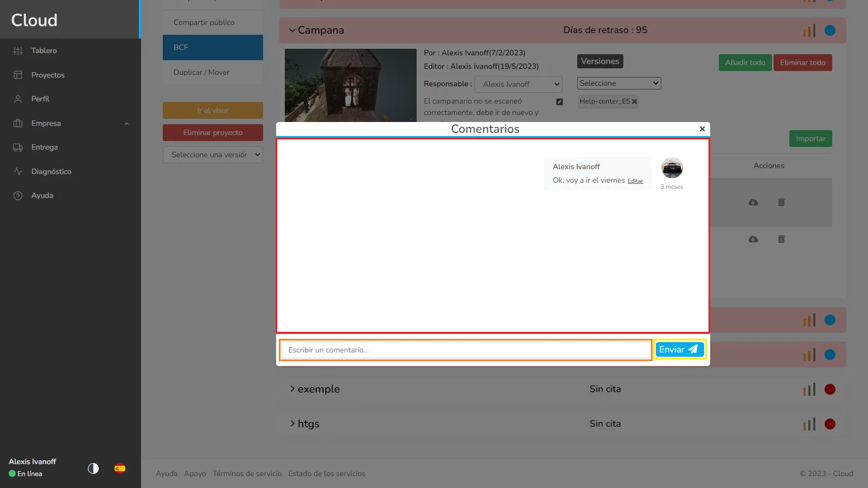
Task: Remove the Help-center_ES tag
Action: tap(634, 101)
